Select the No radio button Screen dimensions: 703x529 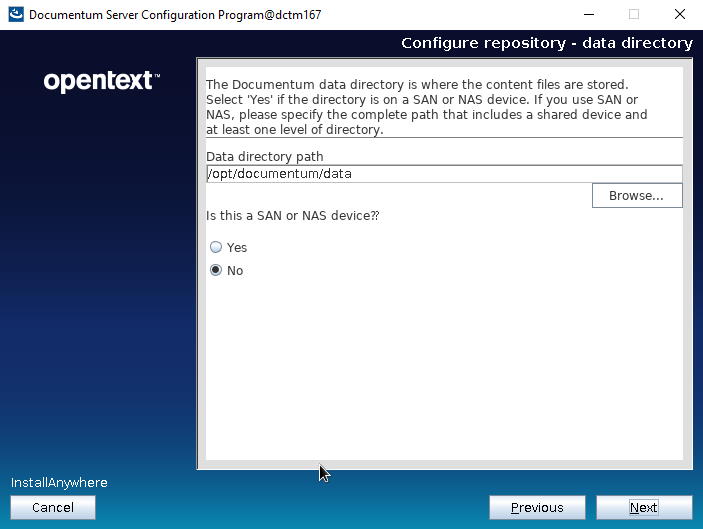pos(216,271)
